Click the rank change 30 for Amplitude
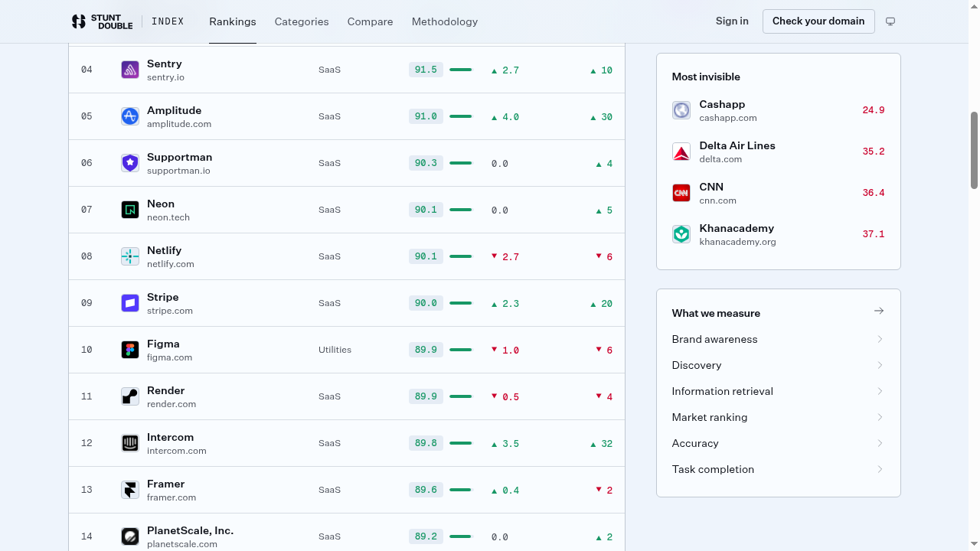 point(601,117)
